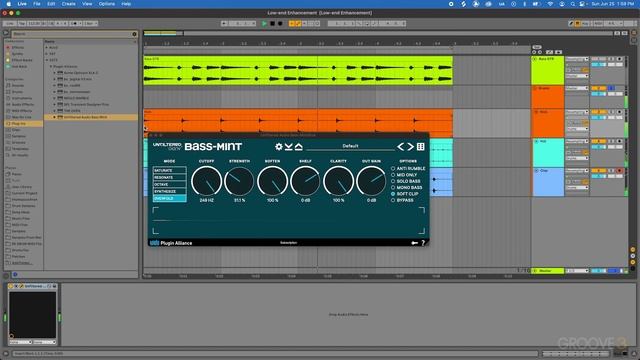Image resolution: width=640 pixels, height=360 pixels.
Task: Turn off the Unfiltered device activator
Action: click(11, 286)
